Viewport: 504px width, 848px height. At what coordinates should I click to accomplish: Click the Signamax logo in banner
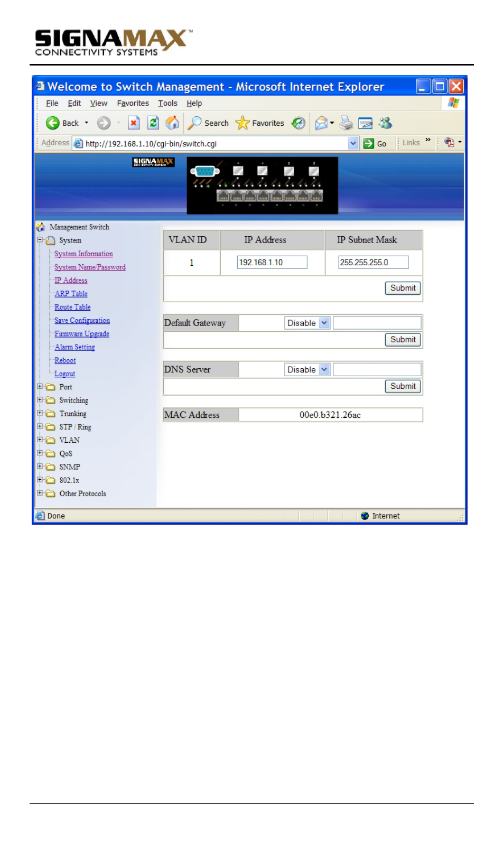click(153, 162)
